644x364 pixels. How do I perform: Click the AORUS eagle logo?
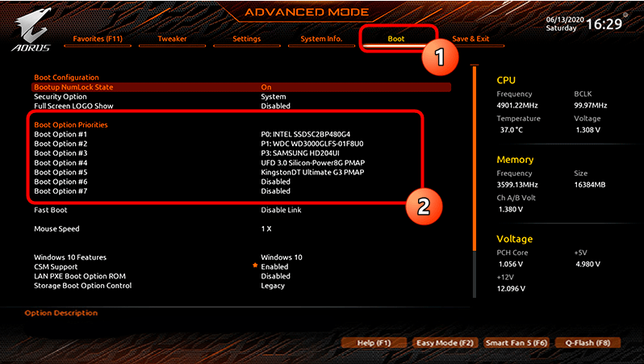click(x=31, y=30)
